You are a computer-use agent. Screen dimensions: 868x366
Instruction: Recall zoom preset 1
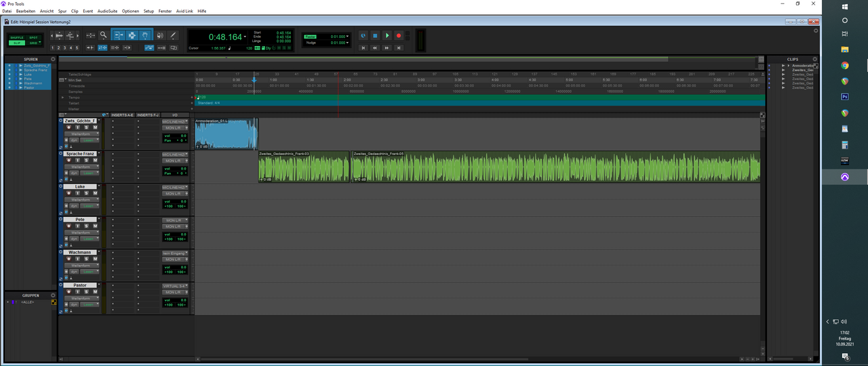click(52, 48)
